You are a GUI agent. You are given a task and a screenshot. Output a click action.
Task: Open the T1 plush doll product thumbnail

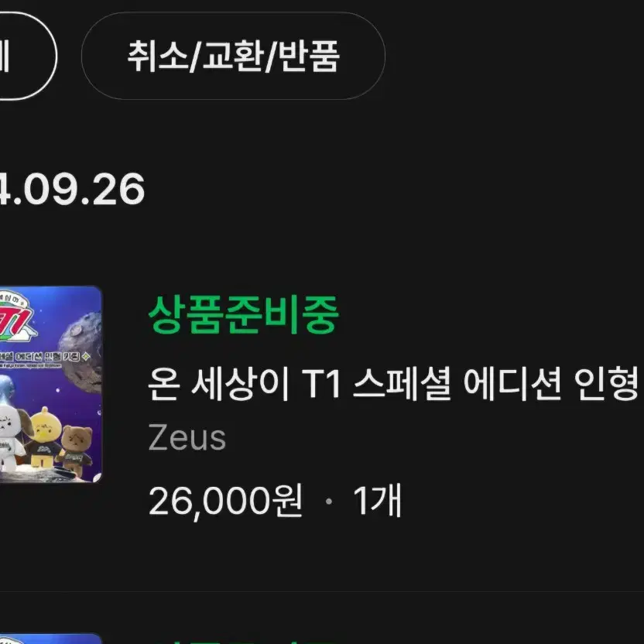click(x=50, y=384)
